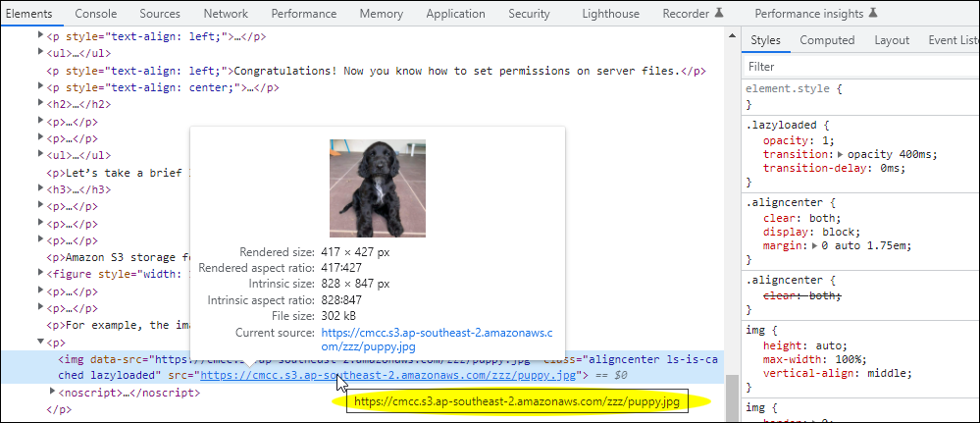The image size is (980, 423).
Task: Expand the h2 element node
Action: coord(41,104)
